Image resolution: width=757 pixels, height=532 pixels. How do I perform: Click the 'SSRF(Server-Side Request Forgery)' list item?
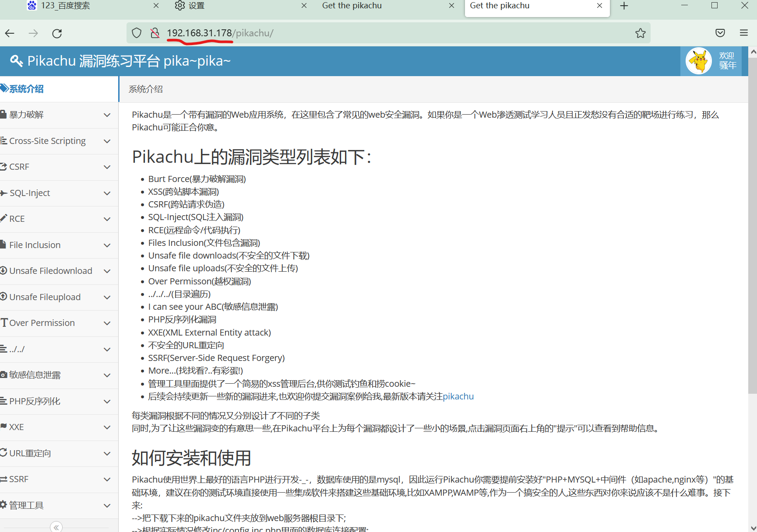[216, 358]
